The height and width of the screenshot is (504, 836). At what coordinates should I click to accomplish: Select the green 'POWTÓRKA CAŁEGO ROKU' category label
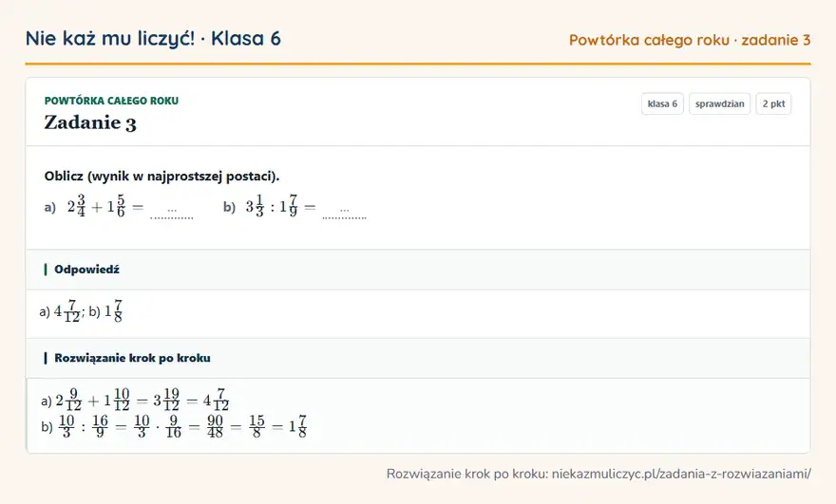tap(111, 101)
